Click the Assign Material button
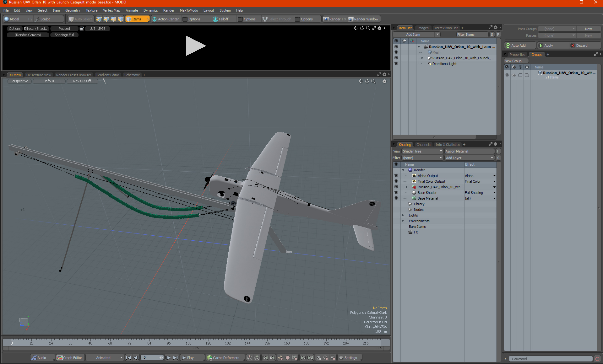The width and height of the screenshot is (603, 364). [x=469, y=151]
